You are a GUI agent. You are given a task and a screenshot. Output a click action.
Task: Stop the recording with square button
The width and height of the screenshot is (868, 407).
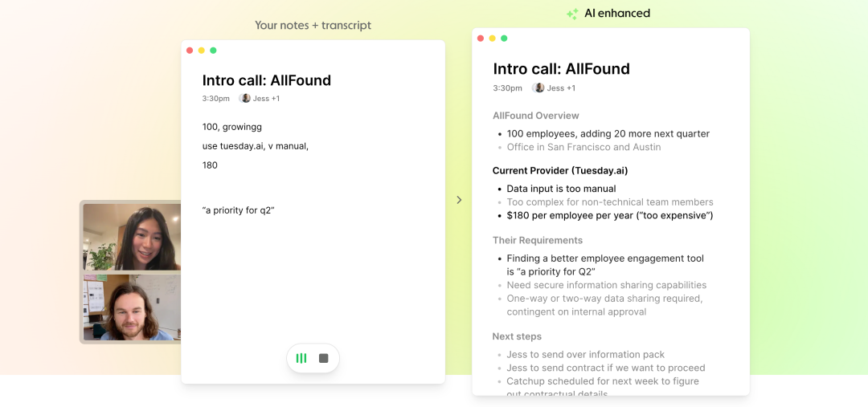pos(324,358)
